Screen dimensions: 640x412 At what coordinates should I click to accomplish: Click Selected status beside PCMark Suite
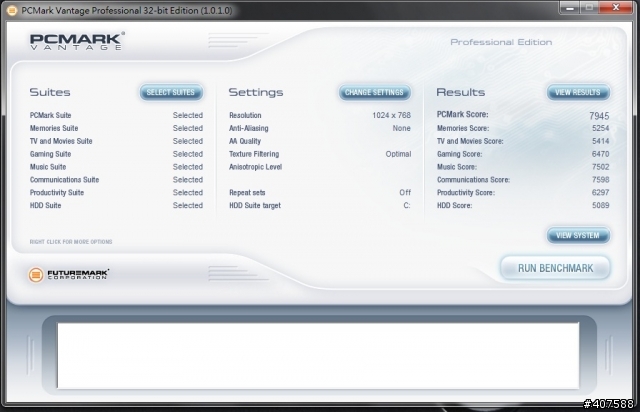tap(188, 115)
